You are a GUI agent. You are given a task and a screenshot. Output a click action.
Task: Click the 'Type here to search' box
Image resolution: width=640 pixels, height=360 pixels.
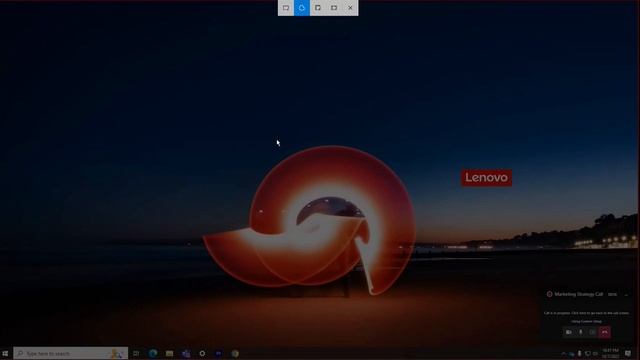[70, 353]
